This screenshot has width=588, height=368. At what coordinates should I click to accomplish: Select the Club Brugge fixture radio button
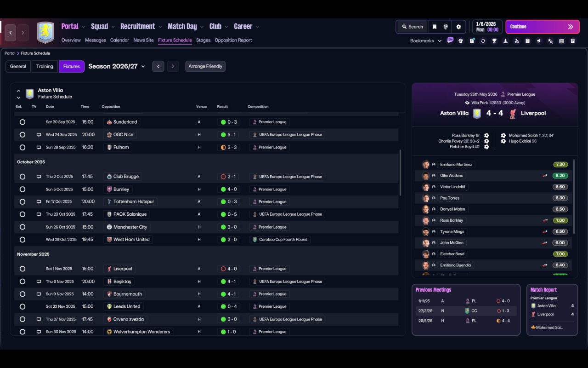[x=23, y=177]
